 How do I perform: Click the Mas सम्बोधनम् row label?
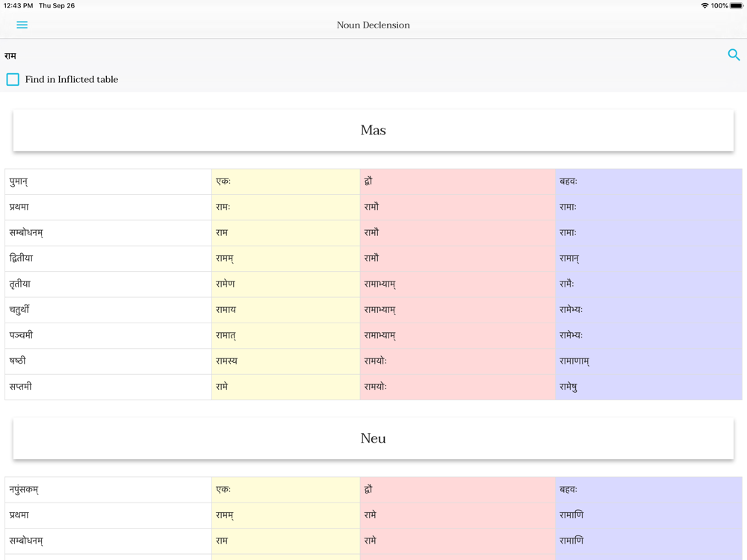[108, 233]
